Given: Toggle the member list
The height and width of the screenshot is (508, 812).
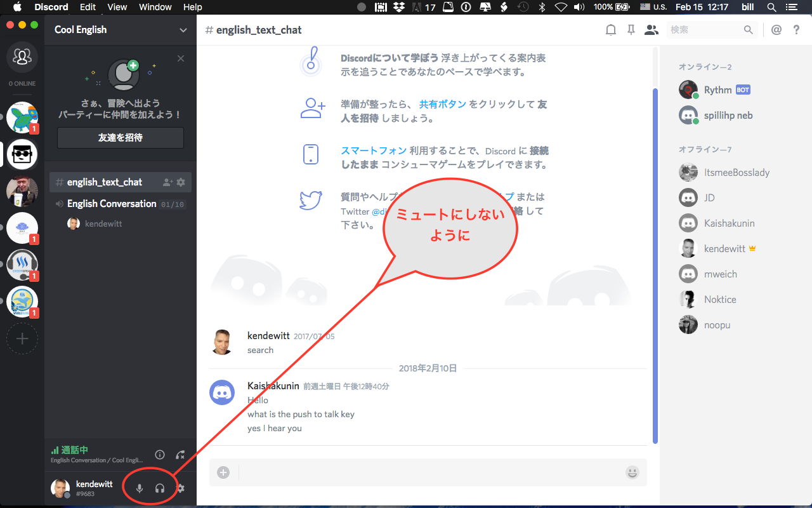Looking at the screenshot, I should tap(651, 30).
